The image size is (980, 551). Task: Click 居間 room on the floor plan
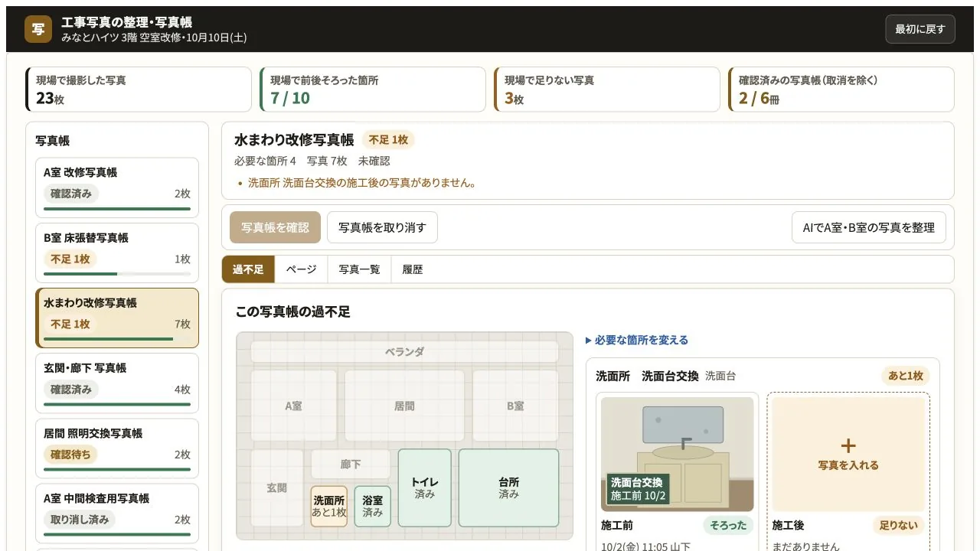coord(404,406)
